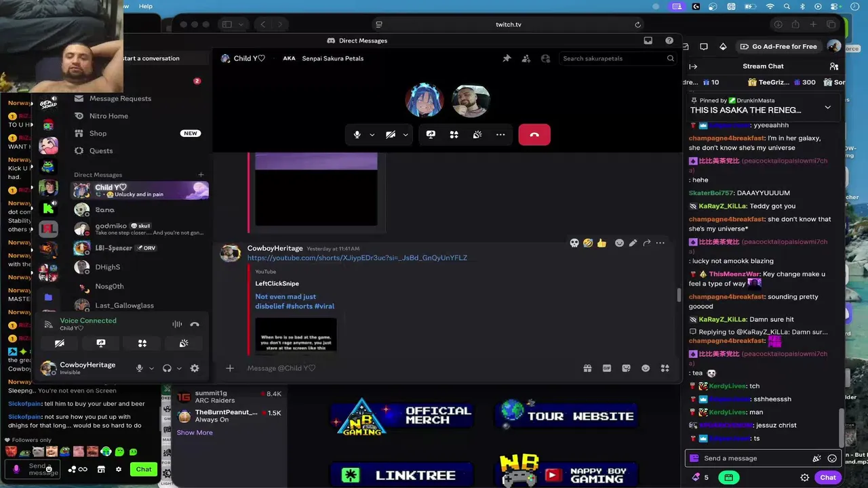This screenshot has height=488, width=868.
Task: Open gift icon in message bar
Action: 587,368
